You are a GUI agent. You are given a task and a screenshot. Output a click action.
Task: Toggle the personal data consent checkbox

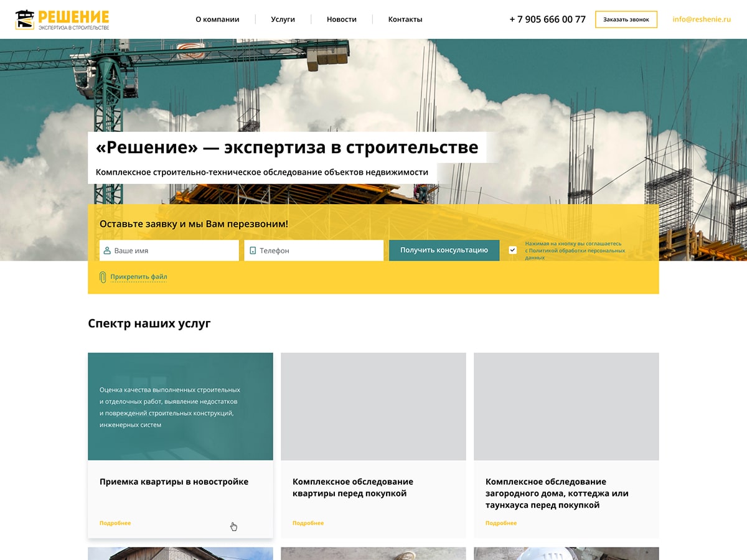coord(513,250)
